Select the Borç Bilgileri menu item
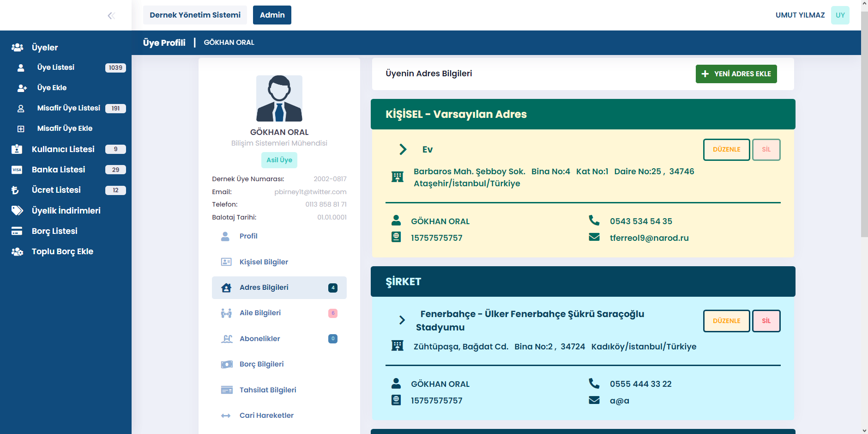Image resolution: width=868 pixels, height=434 pixels. coord(261,364)
